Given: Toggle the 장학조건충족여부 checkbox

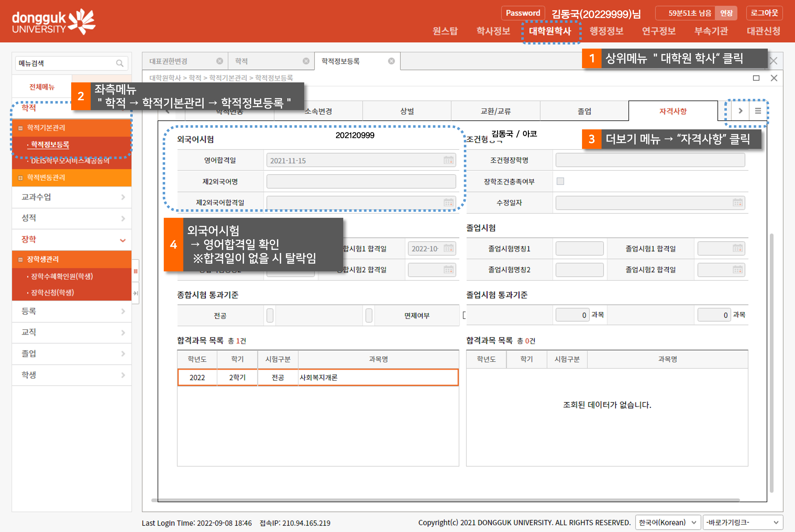Looking at the screenshot, I should click(560, 181).
